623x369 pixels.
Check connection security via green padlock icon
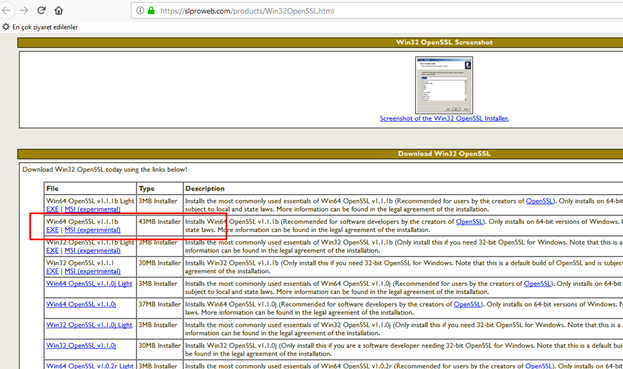point(151,11)
